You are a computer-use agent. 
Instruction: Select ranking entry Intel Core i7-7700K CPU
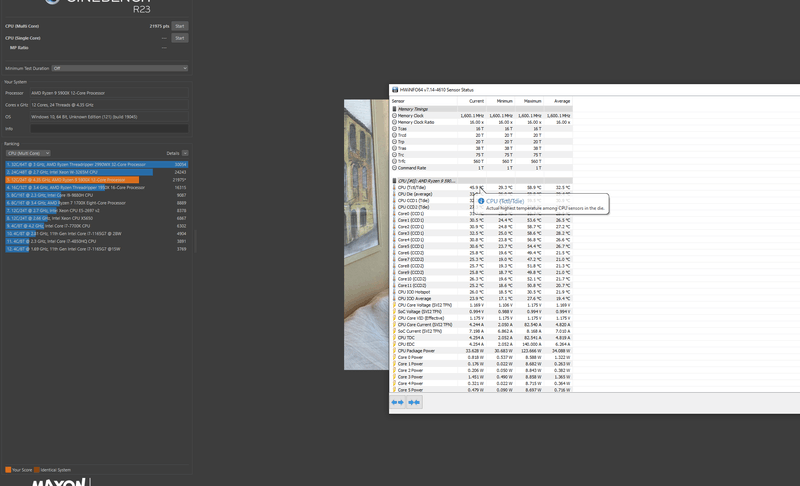96,225
